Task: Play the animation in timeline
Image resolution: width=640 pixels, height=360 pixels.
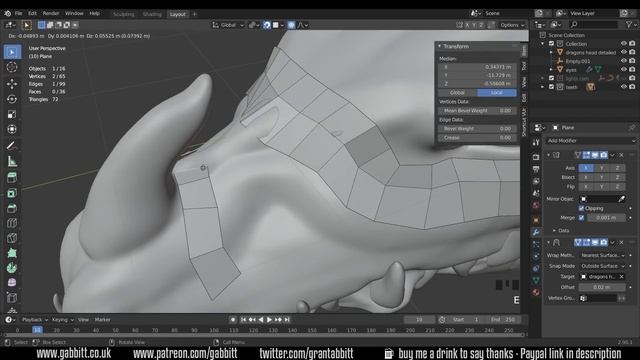Action: pos(269,320)
